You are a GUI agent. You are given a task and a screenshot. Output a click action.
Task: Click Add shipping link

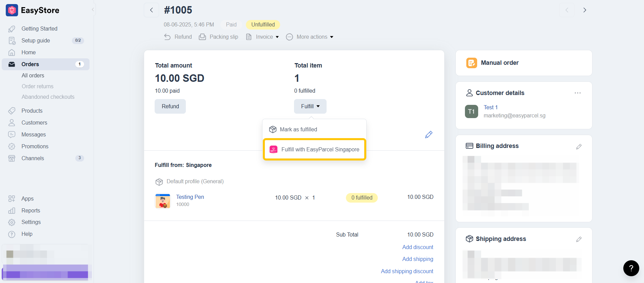coord(418,259)
